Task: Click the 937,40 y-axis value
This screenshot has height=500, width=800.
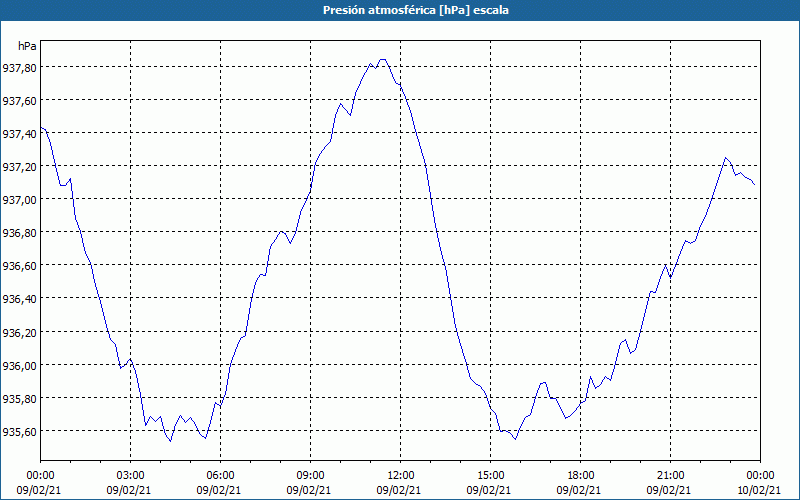Action: coord(19,134)
